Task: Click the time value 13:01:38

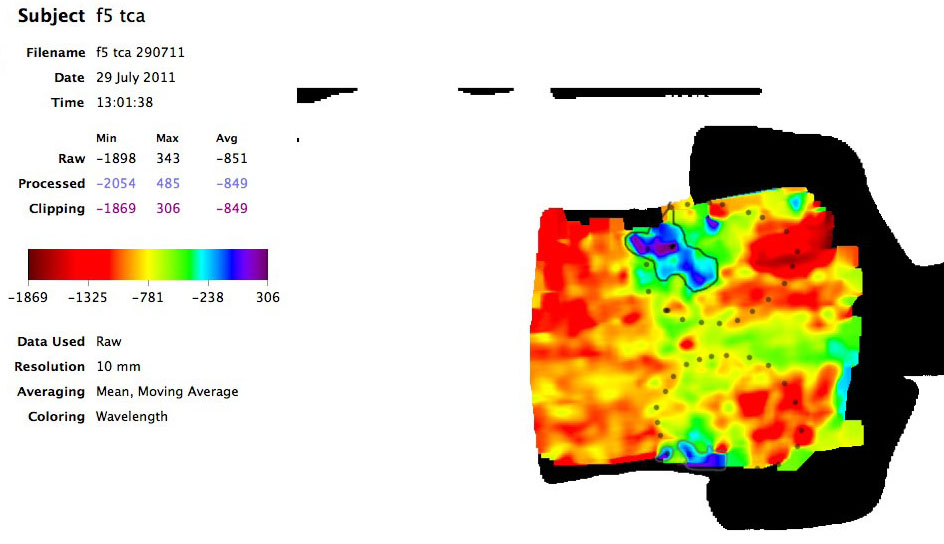Action: [x=124, y=103]
